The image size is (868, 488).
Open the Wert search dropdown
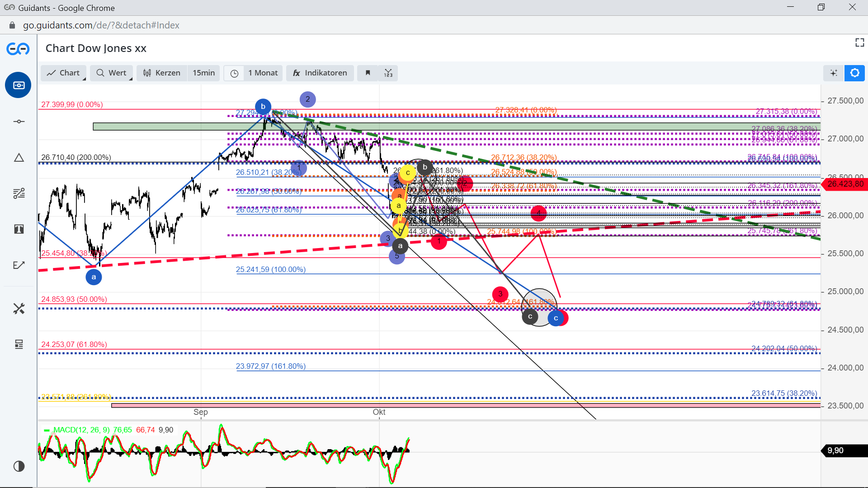(111, 73)
